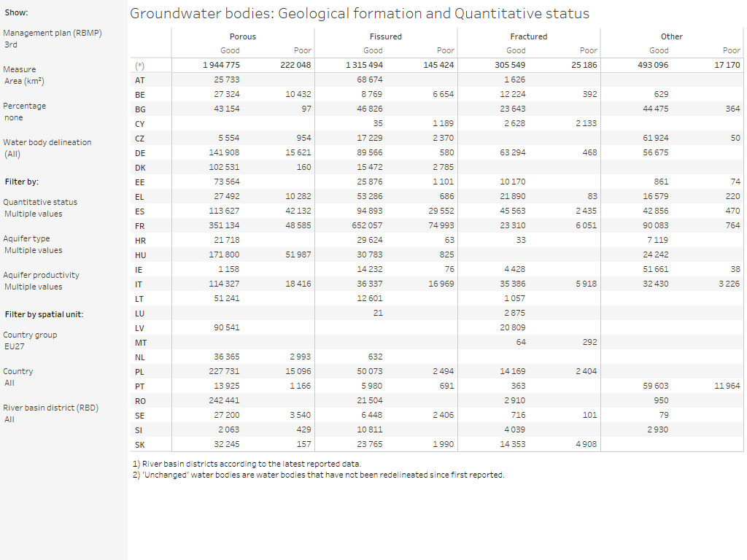This screenshot has width=747, height=560.
Task: Select Poor subheader under Fissured
Action: pyautogui.click(x=446, y=50)
